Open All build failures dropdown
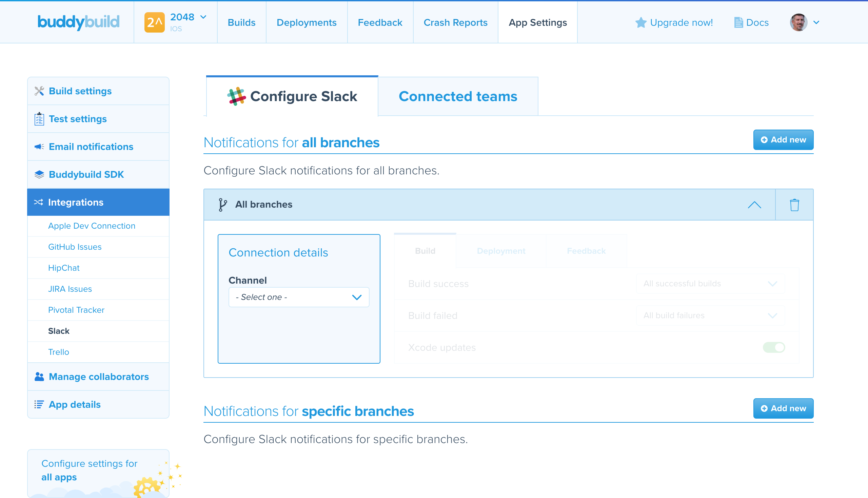 (x=710, y=315)
